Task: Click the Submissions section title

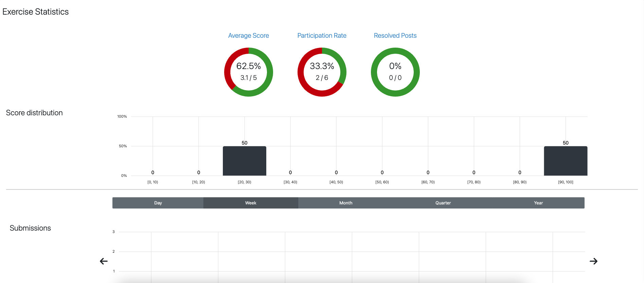Action: [x=30, y=228]
